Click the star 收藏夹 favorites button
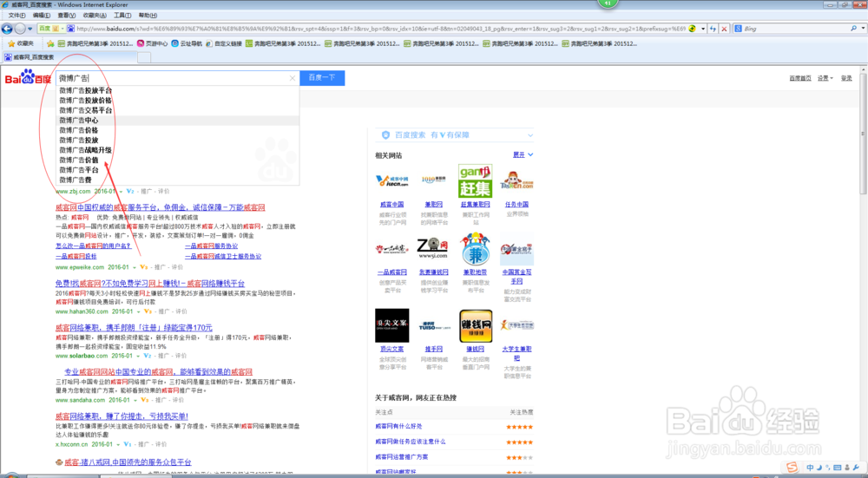Image resolution: width=868 pixels, height=478 pixels. tap(21, 43)
